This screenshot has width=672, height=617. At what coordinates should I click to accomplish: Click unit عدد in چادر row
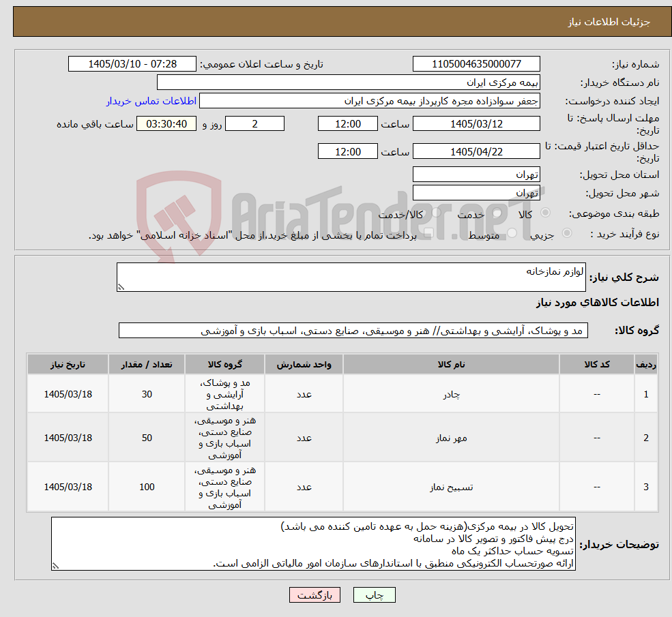tap(304, 394)
